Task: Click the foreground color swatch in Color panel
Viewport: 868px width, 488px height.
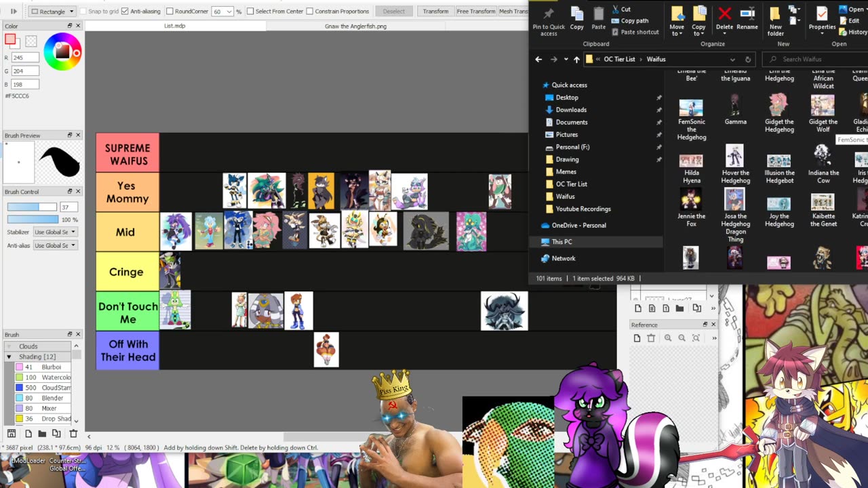Action: pos(10,39)
